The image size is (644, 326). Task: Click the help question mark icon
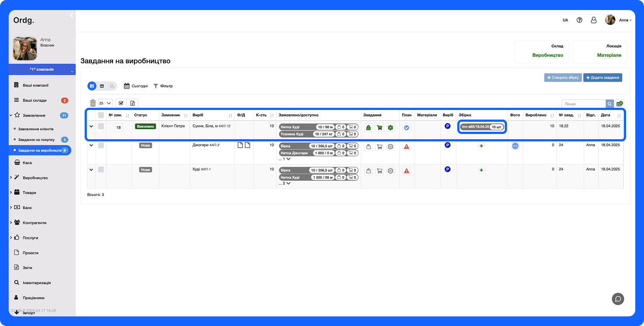tap(579, 20)
